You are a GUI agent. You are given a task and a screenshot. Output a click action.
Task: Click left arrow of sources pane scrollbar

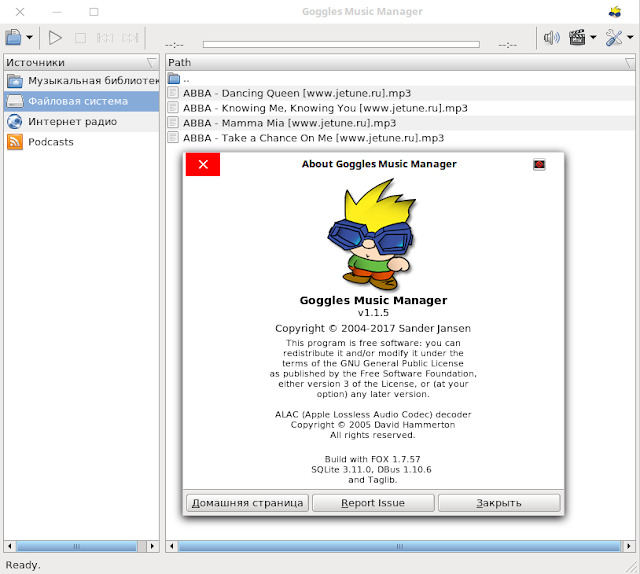coord(10,546)
